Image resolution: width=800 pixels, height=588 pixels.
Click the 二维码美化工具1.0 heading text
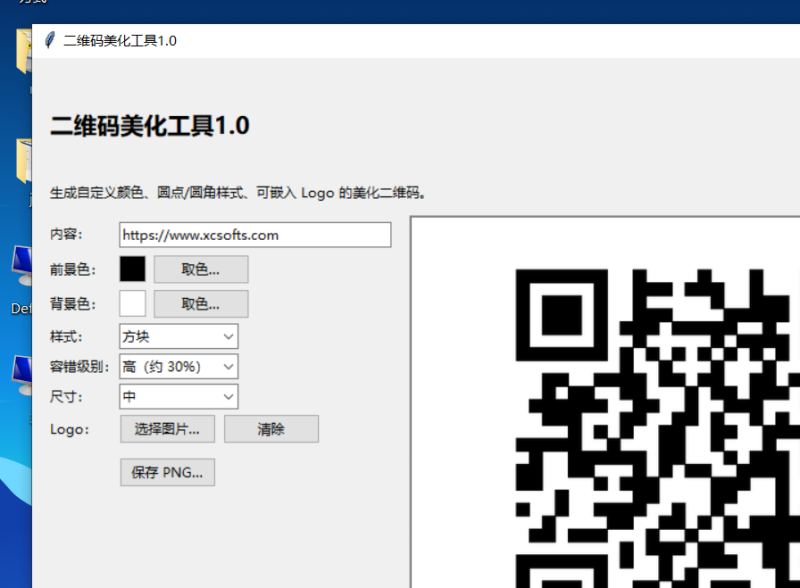pos(150,126)
